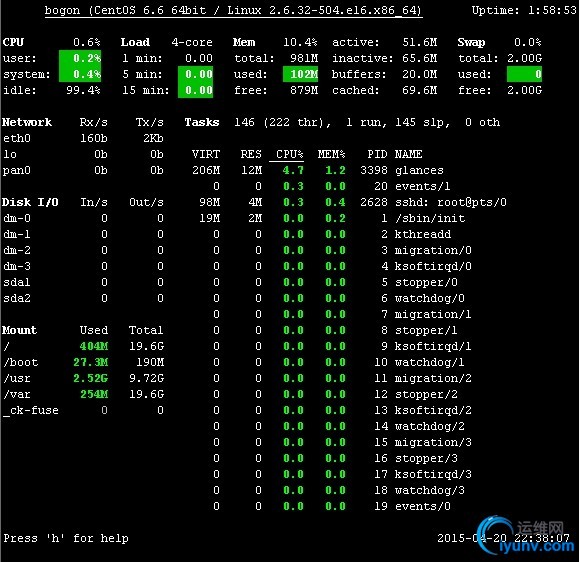Select the cached 69.6M value
Image resolution: width=580 pixels, height=562 pixels.
(x=420, y=90)
